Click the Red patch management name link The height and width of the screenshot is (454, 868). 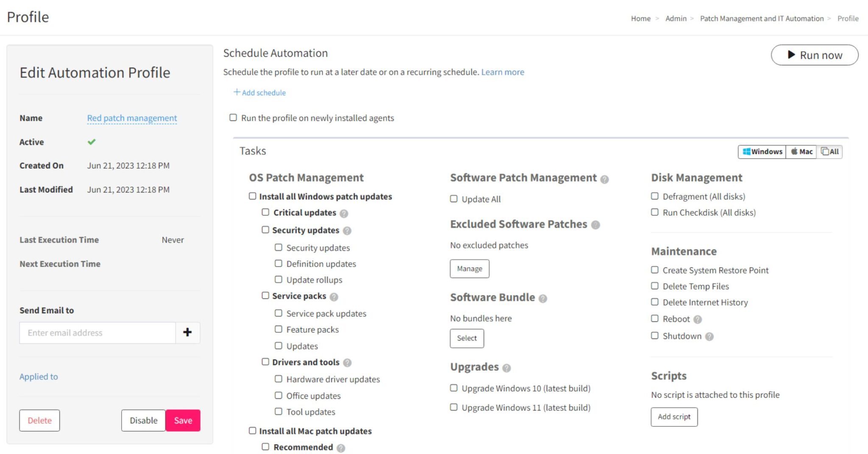click(x=132, y=118)
